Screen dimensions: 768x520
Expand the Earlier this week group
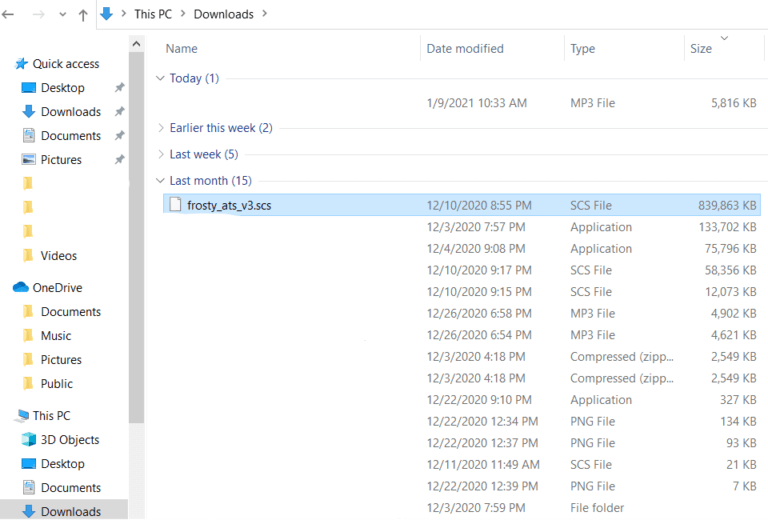coord(161,128)
